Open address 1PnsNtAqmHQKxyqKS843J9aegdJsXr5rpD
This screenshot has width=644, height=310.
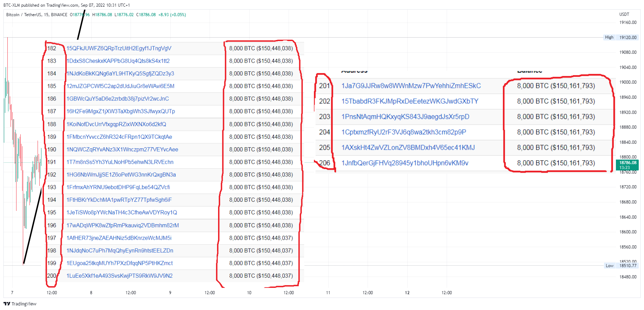click(x=405, y=117)
